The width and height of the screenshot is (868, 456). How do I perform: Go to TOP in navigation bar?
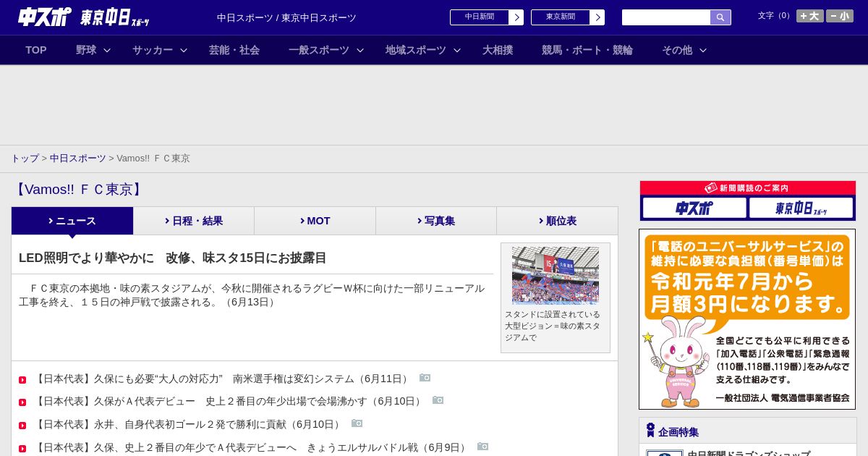[36, 50]
